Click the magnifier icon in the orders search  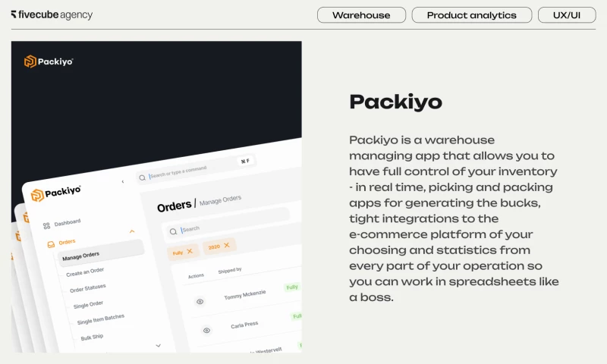174,231
